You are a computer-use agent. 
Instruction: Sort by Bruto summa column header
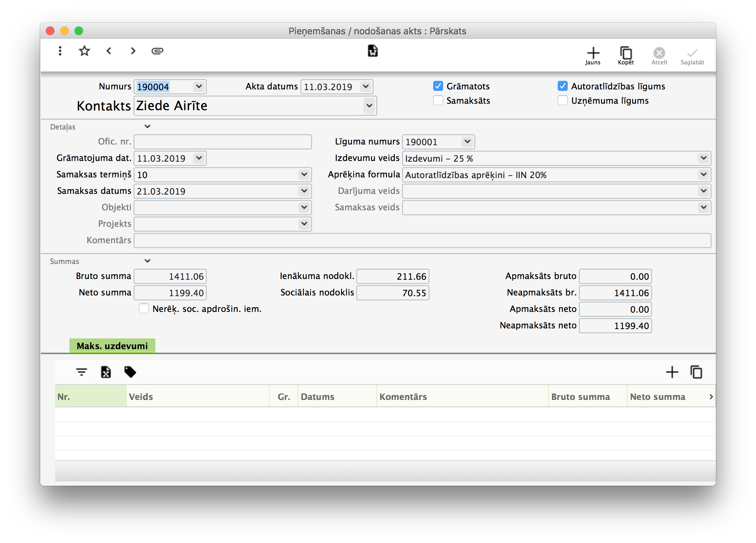[x=588, y=396]
